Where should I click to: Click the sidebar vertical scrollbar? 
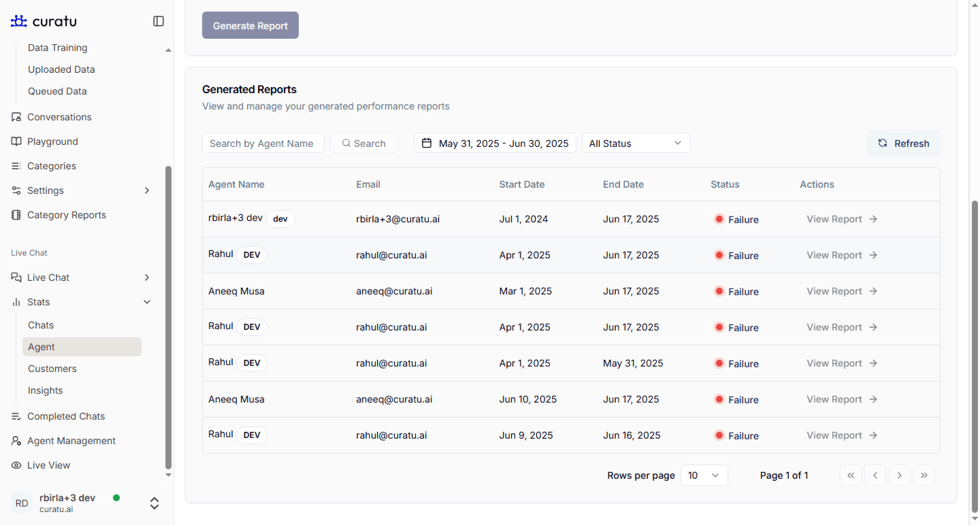pyautogui.click(x=168, y=318)
